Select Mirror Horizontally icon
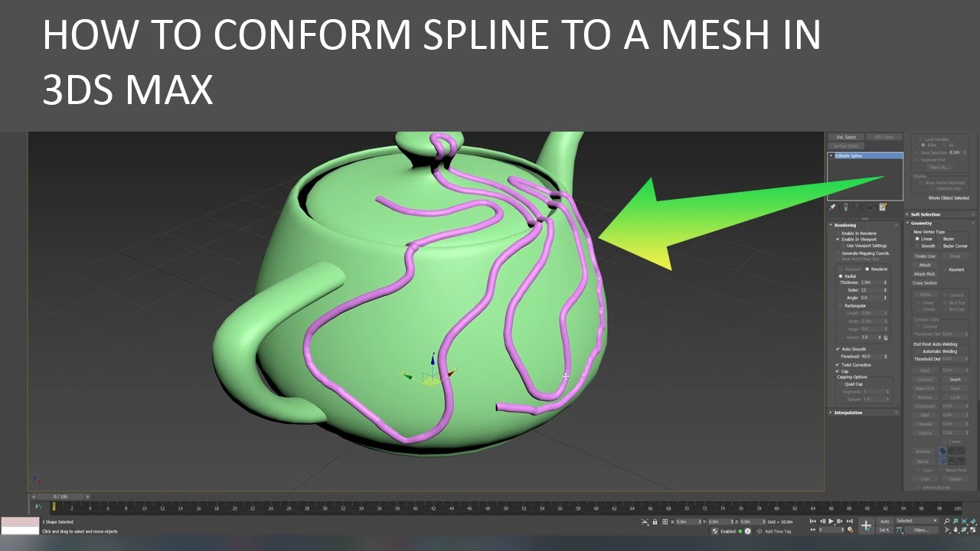The image size is (980, 551). (942, 461)
